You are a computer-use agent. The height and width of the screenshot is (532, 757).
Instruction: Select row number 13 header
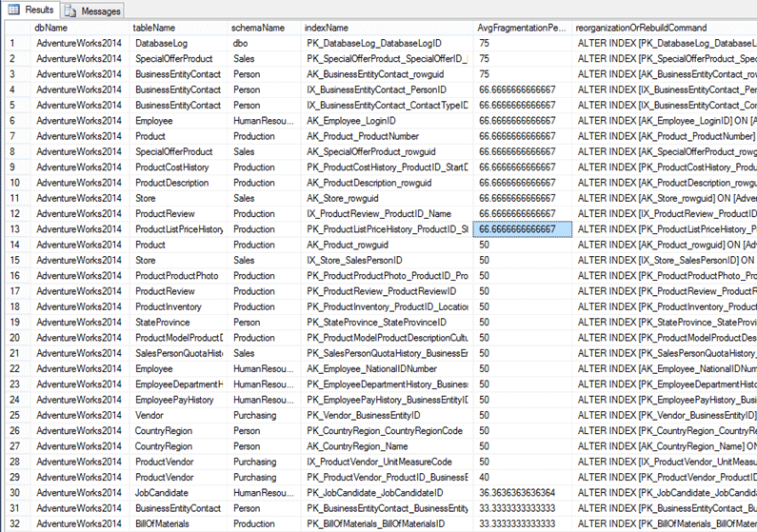18,229
